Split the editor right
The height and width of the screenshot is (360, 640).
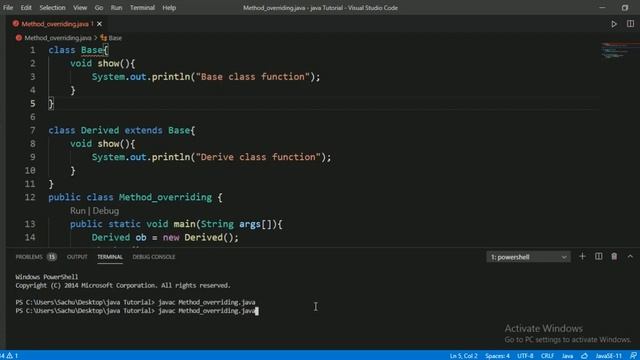tap(631, 24)
